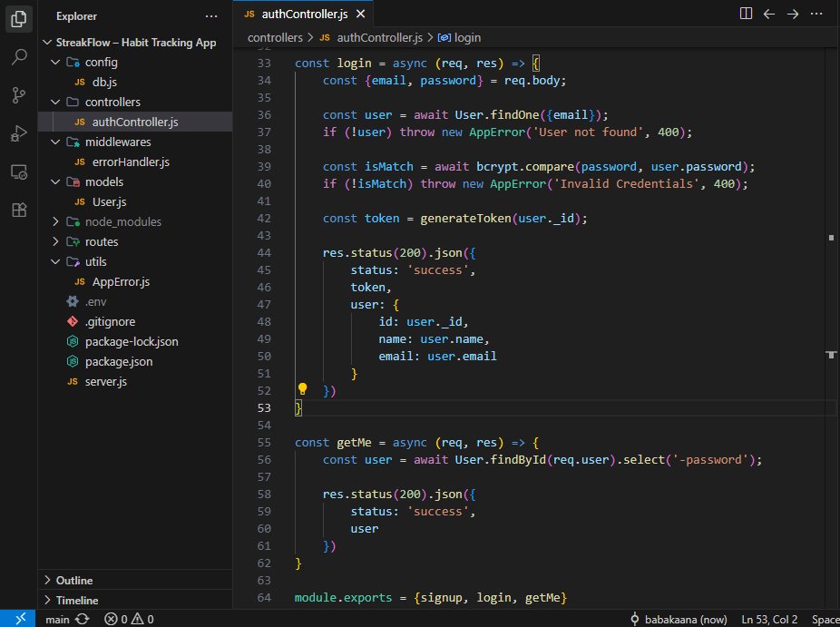Viewport: 840px width, 627px height.
Task: Navigate back with the left arrow
Action: click(x=769, y=14)
